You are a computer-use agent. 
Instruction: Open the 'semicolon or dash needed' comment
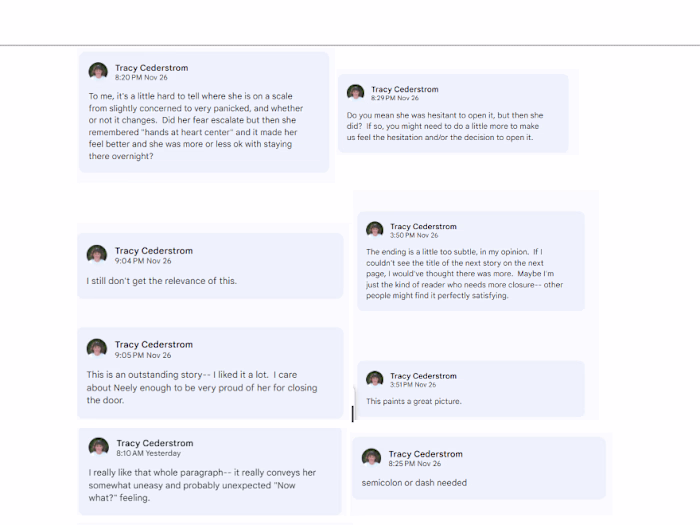pos(479,468)
